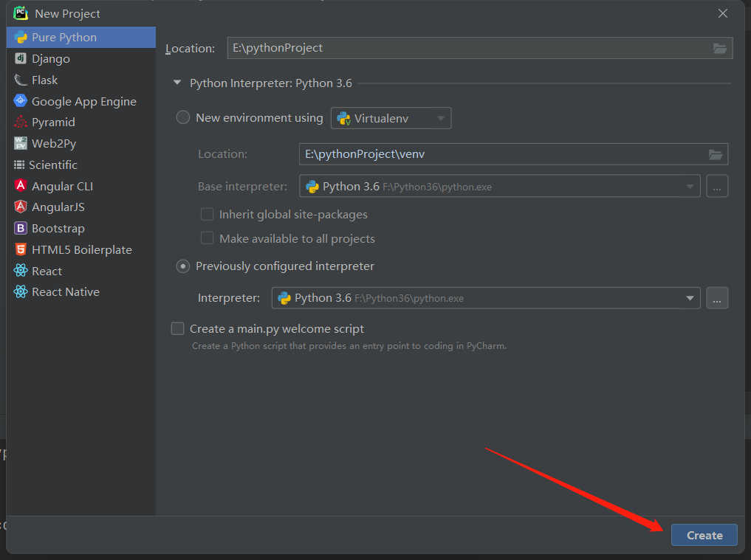Viewport: 751px width, 560px height.
Task: Click the Django project icon
Action: (21, 58)
